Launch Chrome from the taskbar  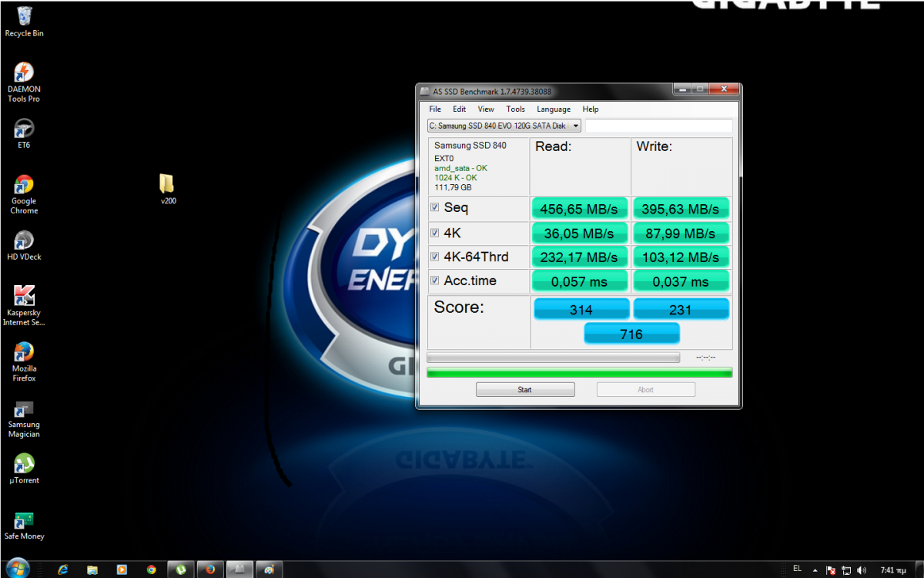coord(152,570)
